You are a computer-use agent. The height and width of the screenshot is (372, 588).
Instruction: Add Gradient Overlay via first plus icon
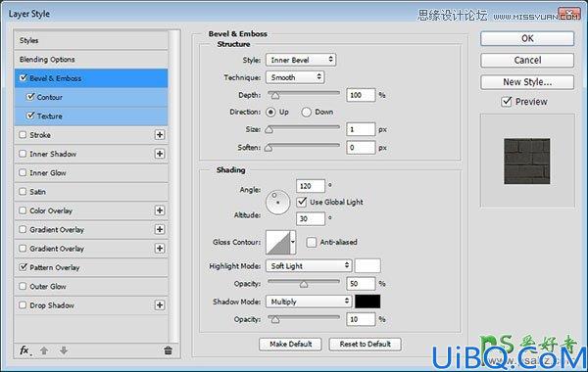pos(160,229)
